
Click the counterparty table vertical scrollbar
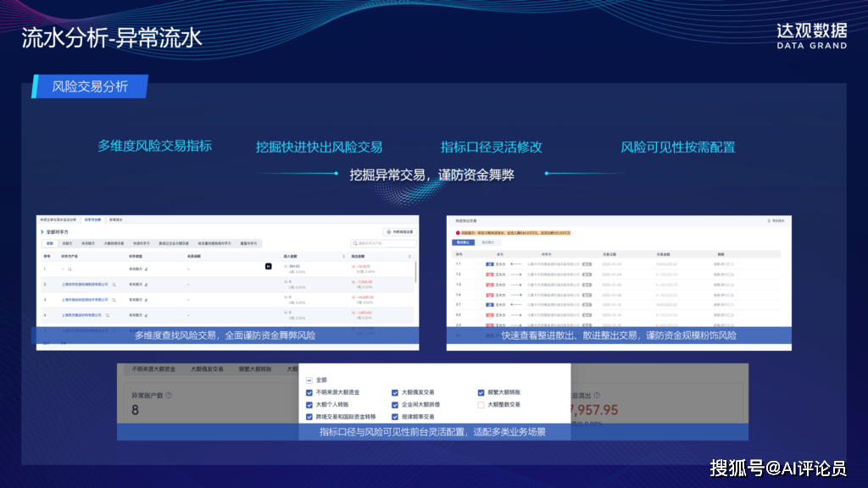[x=415, y=273]
